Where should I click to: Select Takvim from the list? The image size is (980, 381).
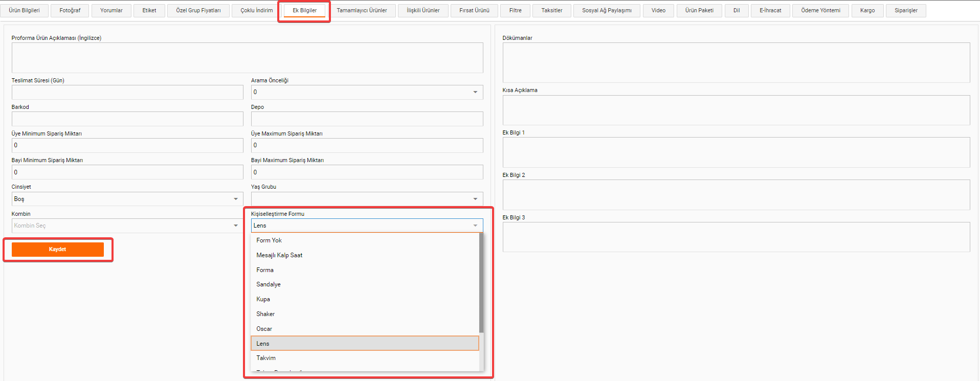[x=365, y=358]
